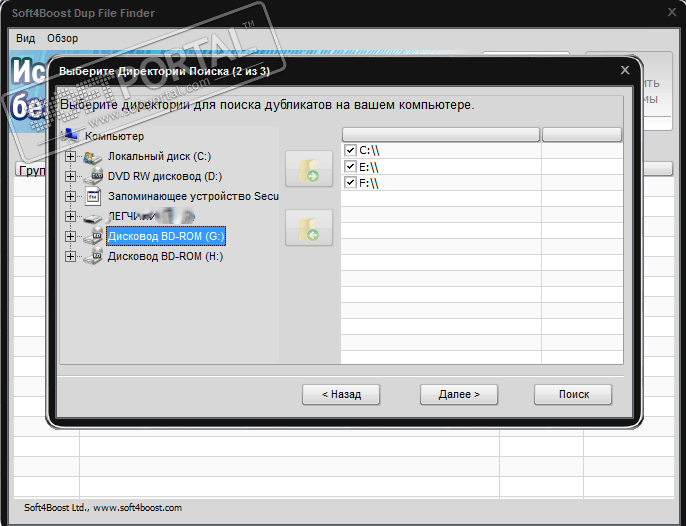
Task: Select the C:\\ row in directory list
Action: tap(482, 150)
